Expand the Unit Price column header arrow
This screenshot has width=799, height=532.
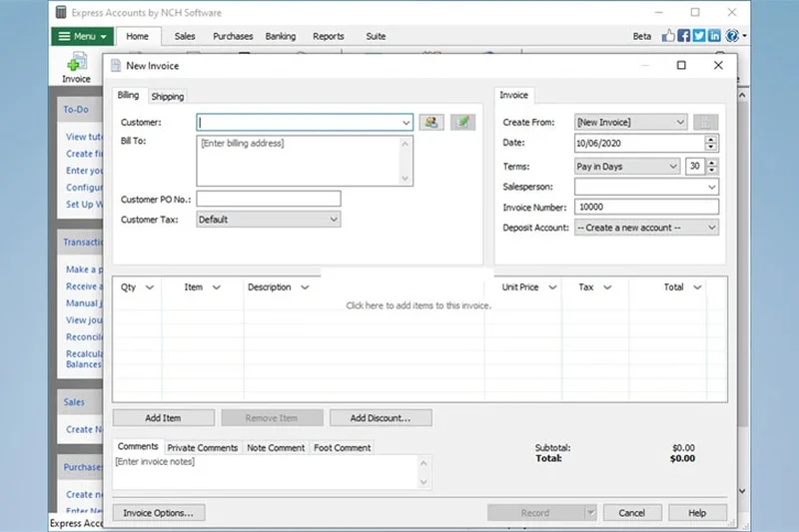[x=552, y=287]
